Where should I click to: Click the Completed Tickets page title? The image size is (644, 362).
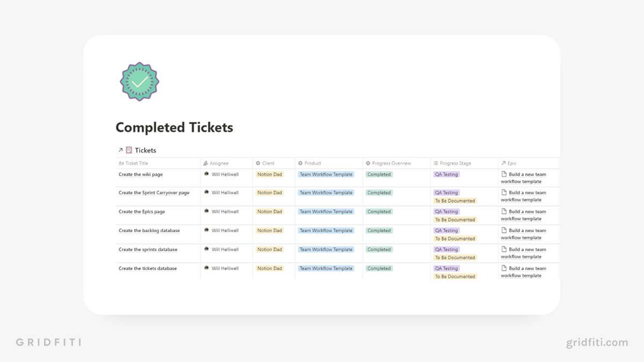pyautogui.click(x=174, y=127)
